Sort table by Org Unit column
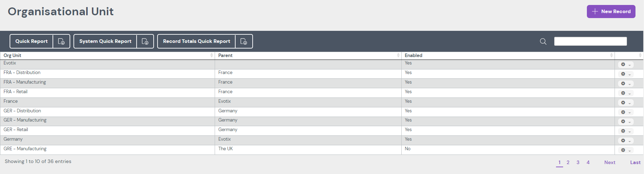Screen dimensions: 644x174 tap(106, 55)
